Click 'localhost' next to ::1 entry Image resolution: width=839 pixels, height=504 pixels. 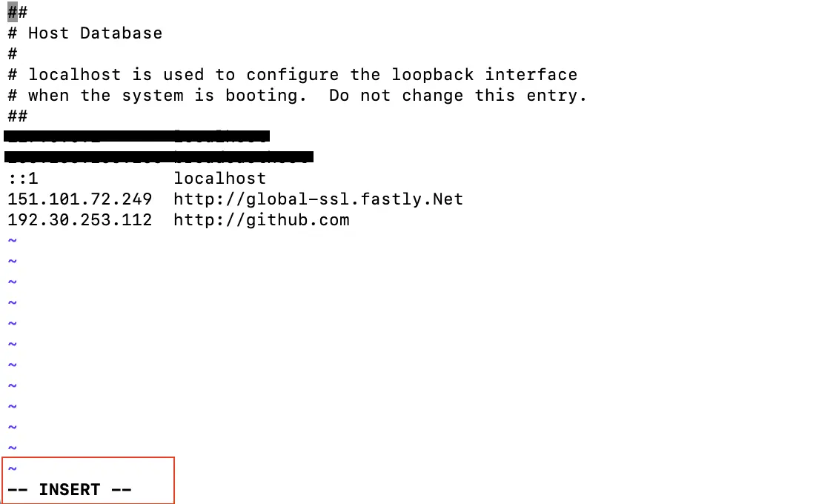tap(219, 178)
